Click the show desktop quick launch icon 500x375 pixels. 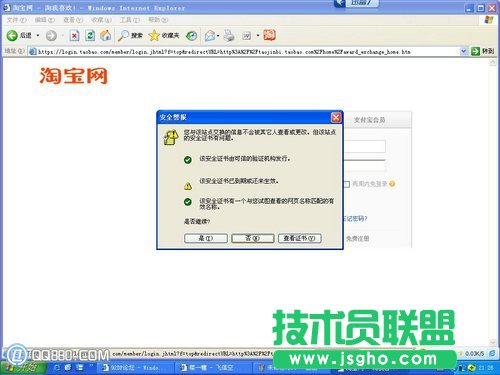(57, 368)
